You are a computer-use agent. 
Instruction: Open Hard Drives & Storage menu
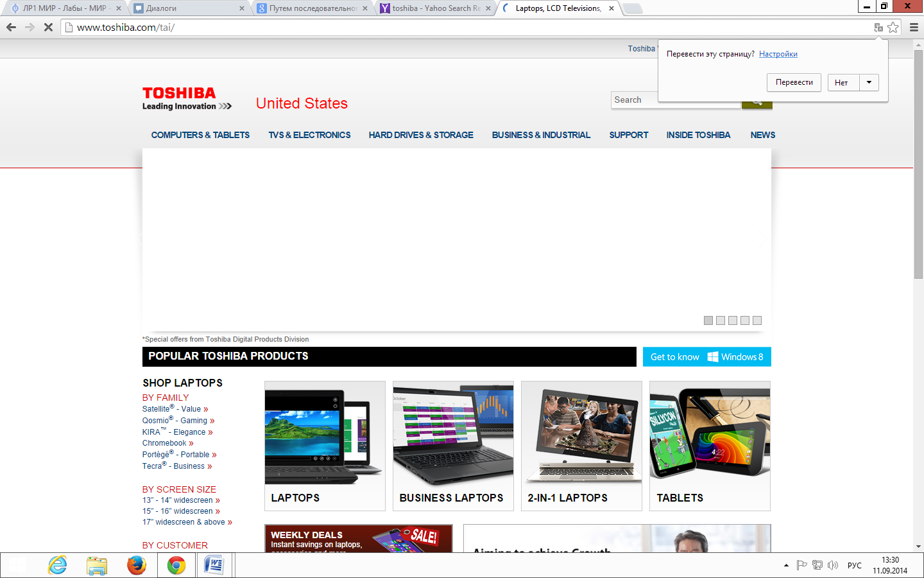click(421, 135)
